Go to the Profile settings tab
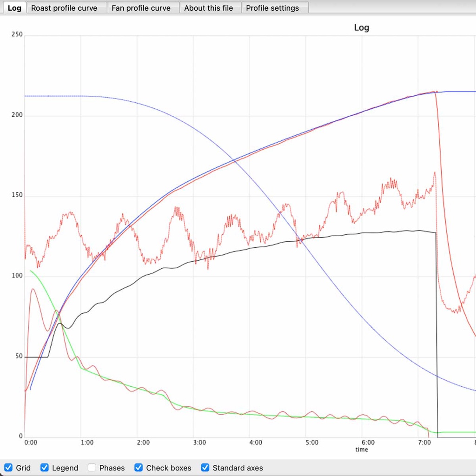This screenshot has width=476, height=476. tap(272, 8)
